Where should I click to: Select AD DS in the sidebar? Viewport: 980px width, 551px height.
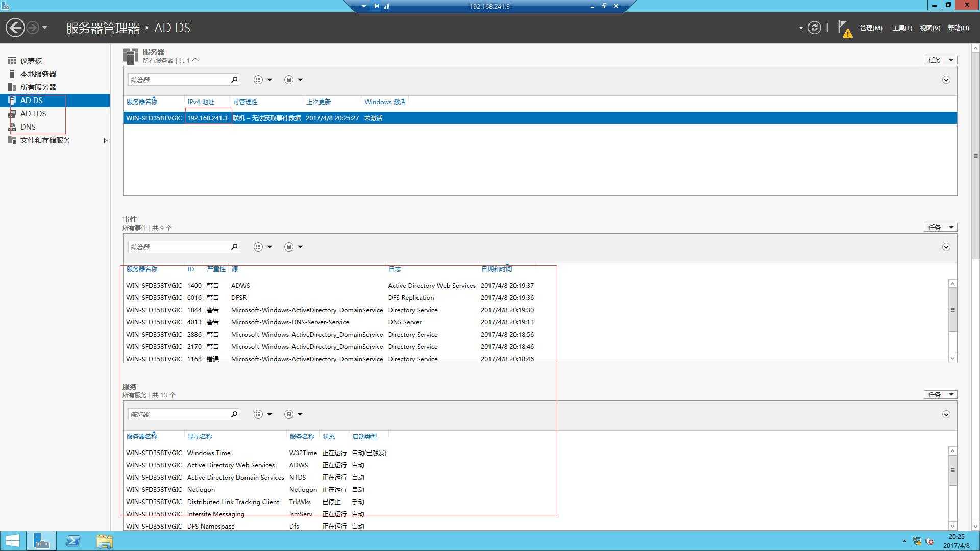55,101
